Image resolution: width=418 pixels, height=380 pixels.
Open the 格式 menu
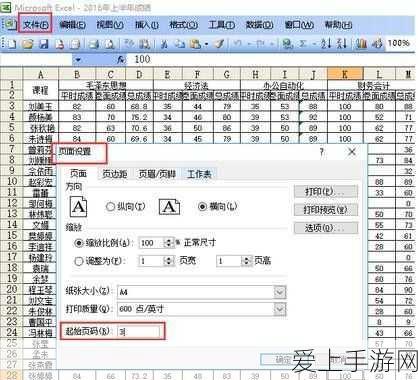(x=183, y=25)
